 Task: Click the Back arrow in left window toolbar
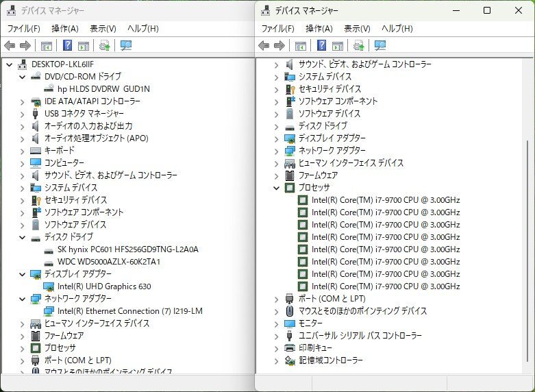tap(10, 45)
